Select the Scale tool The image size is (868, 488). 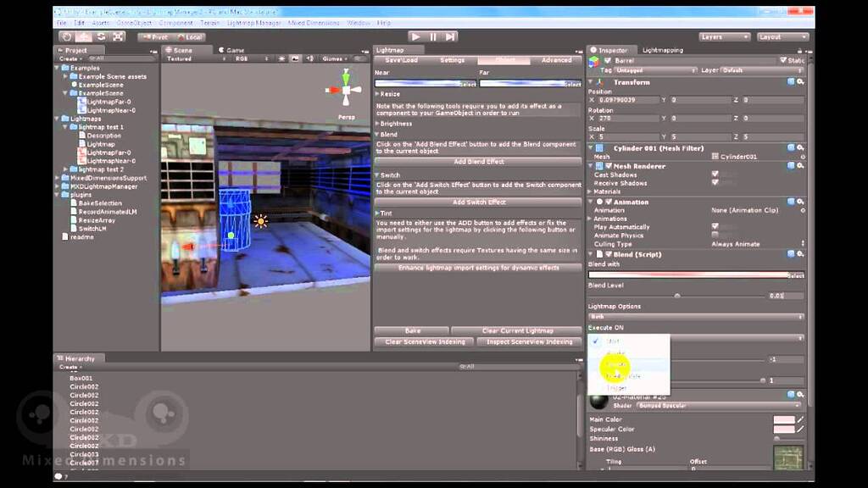click(117, 36)
